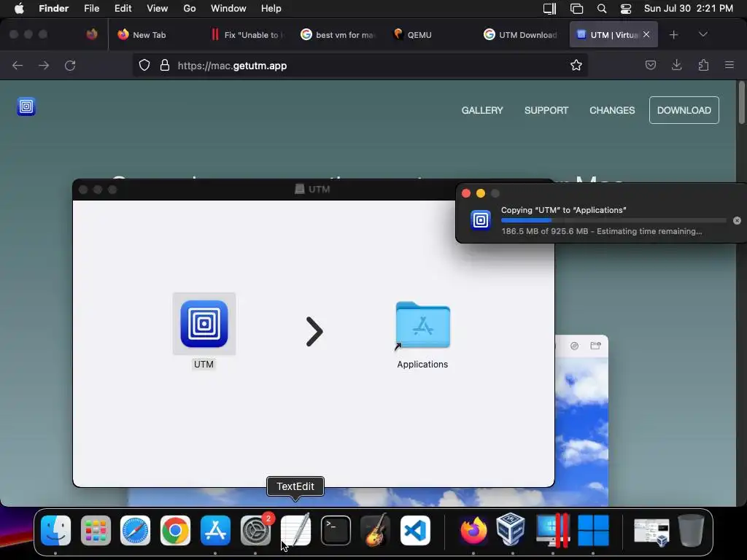Open System Settings with update badge

pos(255,531)
